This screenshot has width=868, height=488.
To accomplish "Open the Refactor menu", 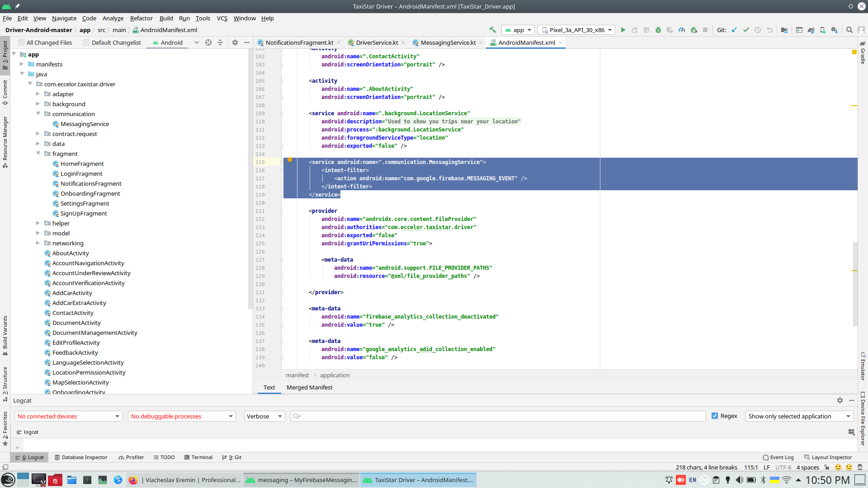I will click(x=141, y=18).
